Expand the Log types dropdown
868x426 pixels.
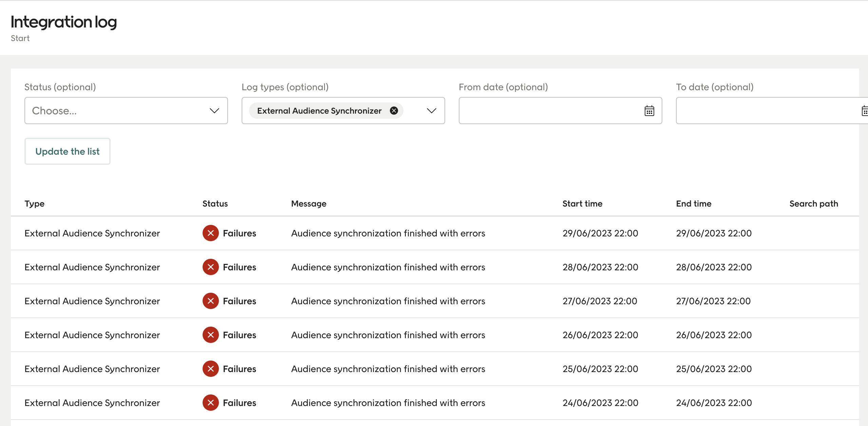click(x=431, y=111)
